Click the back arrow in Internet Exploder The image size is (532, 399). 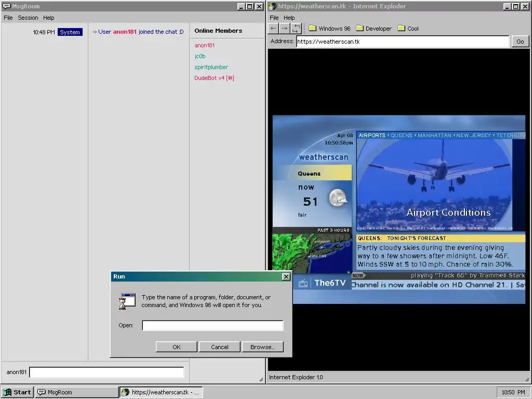273,29
